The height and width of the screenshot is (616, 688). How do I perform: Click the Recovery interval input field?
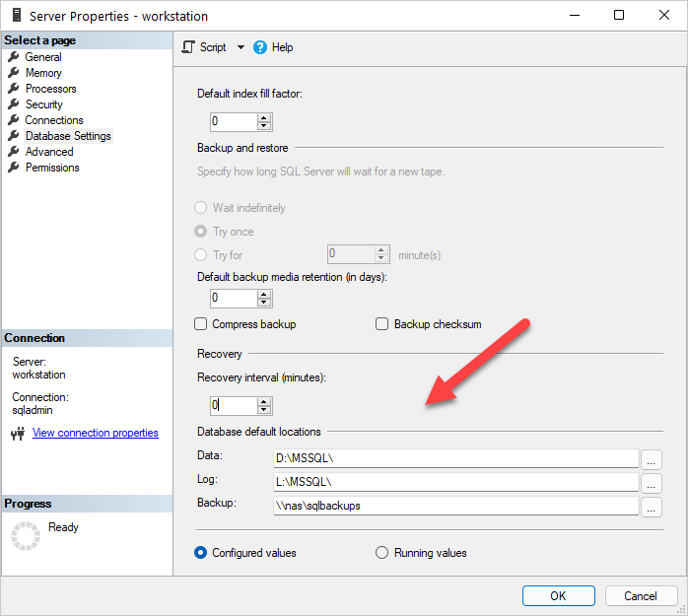[x=234, y=406]
